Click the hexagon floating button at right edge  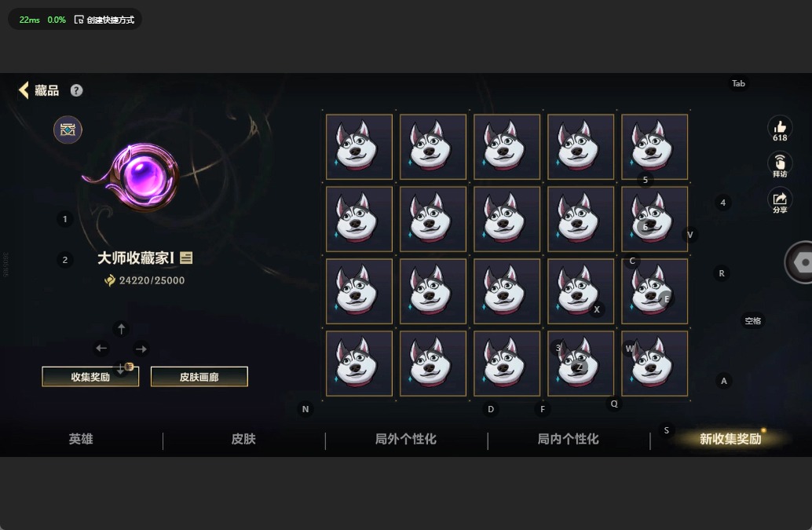800,262
